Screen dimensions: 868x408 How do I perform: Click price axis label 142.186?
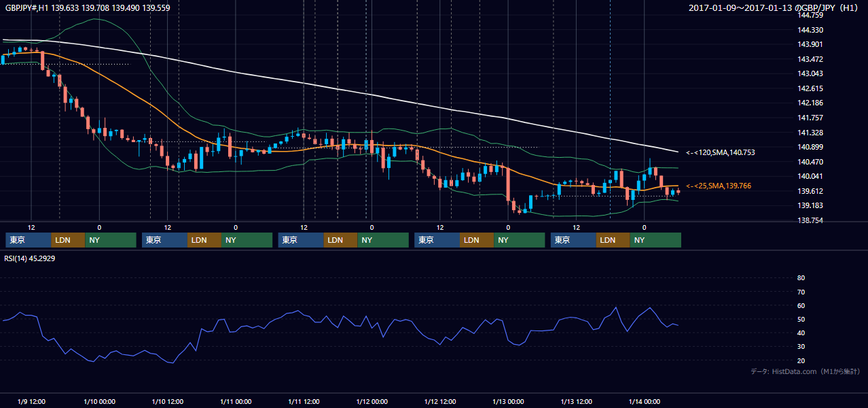[810, 103]
